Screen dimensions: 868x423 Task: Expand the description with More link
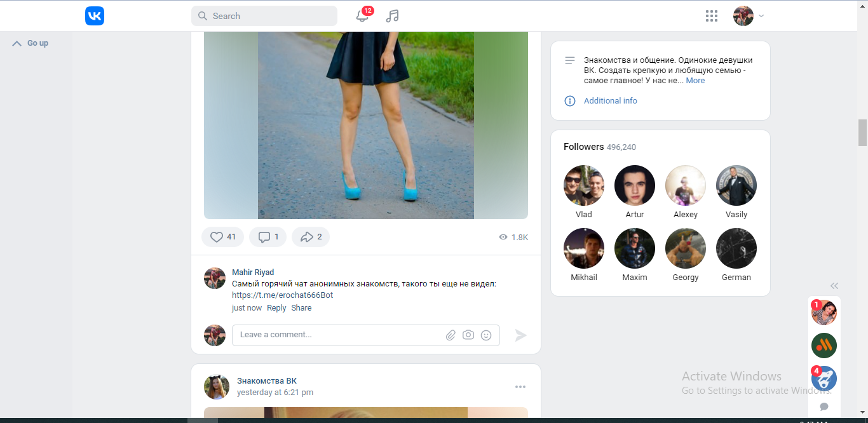695,81
